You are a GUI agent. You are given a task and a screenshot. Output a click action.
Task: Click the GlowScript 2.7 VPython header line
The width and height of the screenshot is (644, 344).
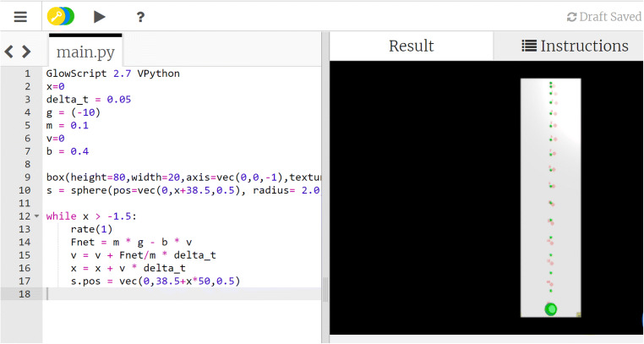[112, 74]
